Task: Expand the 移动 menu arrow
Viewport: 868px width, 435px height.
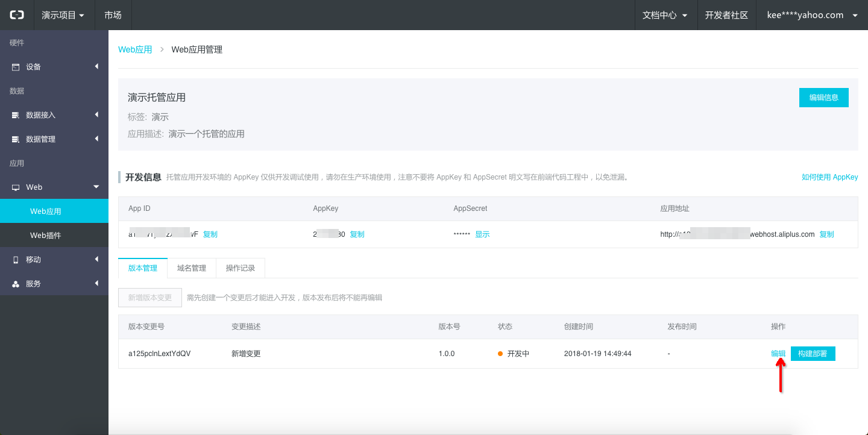Action: click(96, 259)
